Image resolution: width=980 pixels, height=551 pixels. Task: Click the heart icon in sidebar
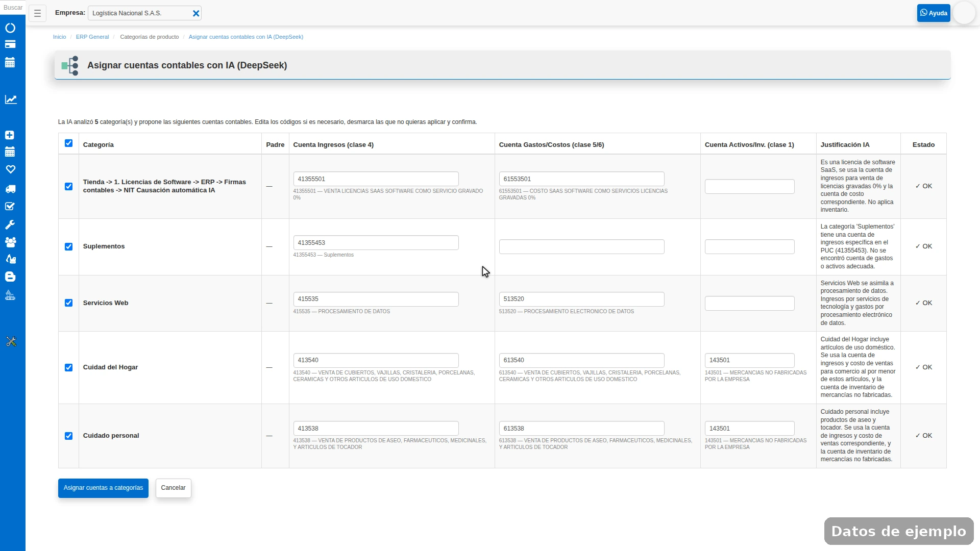pos(10,169)
